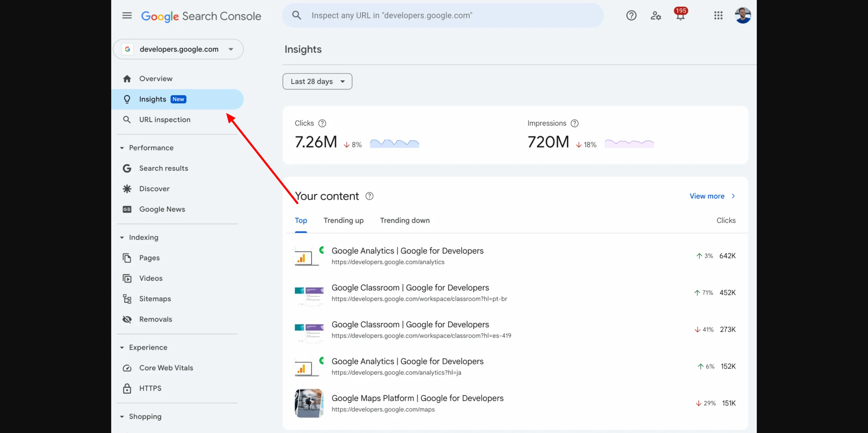Image resolution: width=868 pixels, height=433 pixels.
Task: Click the search magnifier icon in URL bar
Action: tap(296, 15)
